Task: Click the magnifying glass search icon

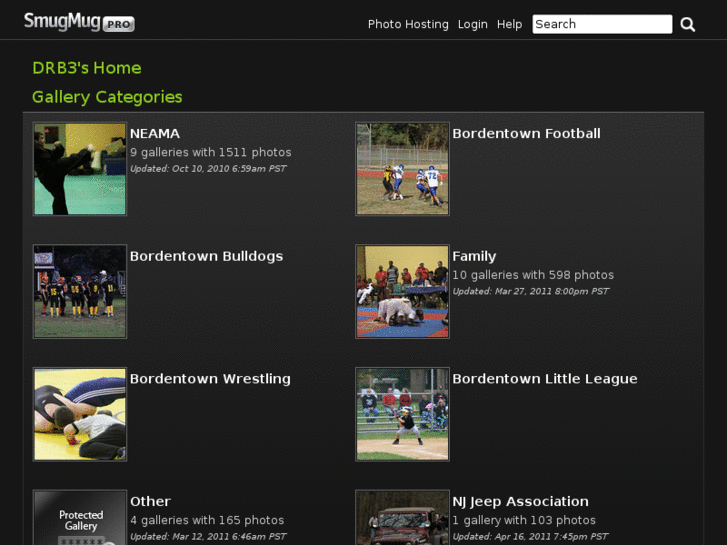Action: click(688, 24)
